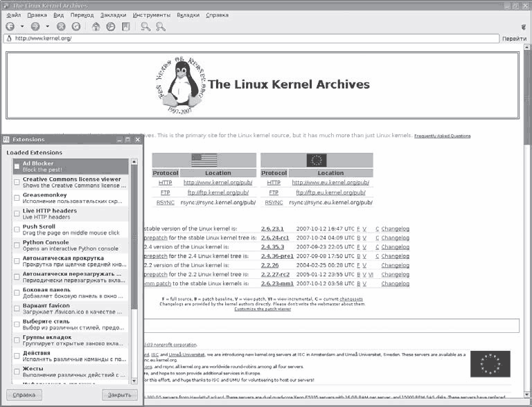Click the Закрыть button in Extensions
Image resolution: width=532 pixels, height=407 pixels.
119,395
